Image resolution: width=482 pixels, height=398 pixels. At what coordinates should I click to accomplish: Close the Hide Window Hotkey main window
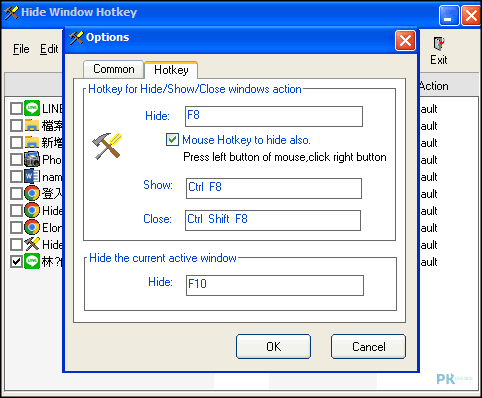(x=471, y=16)
